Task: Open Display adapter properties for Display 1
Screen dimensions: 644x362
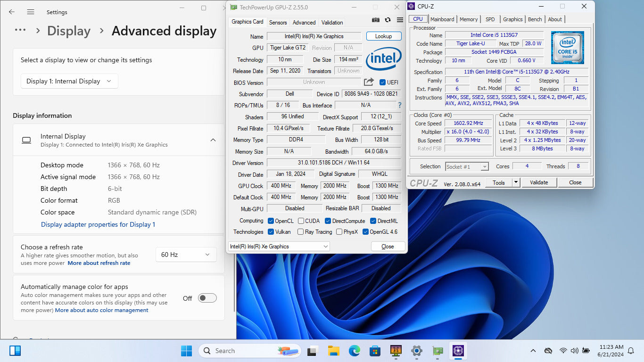Action: pos(98,224)
